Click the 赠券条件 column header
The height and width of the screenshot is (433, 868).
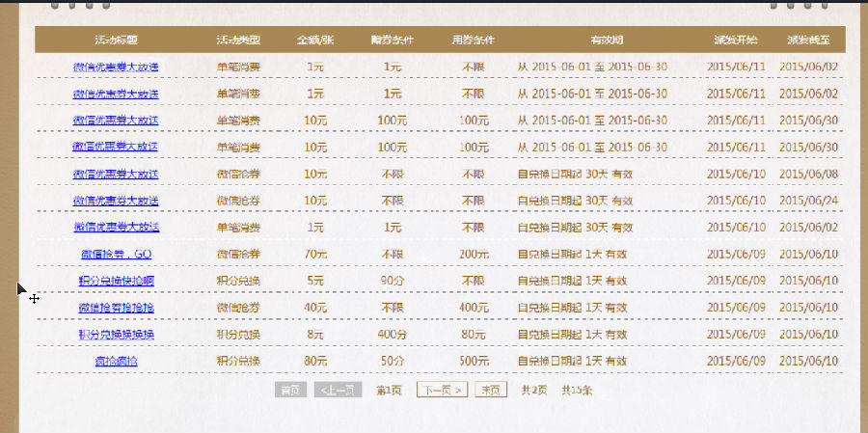(392, 41)
